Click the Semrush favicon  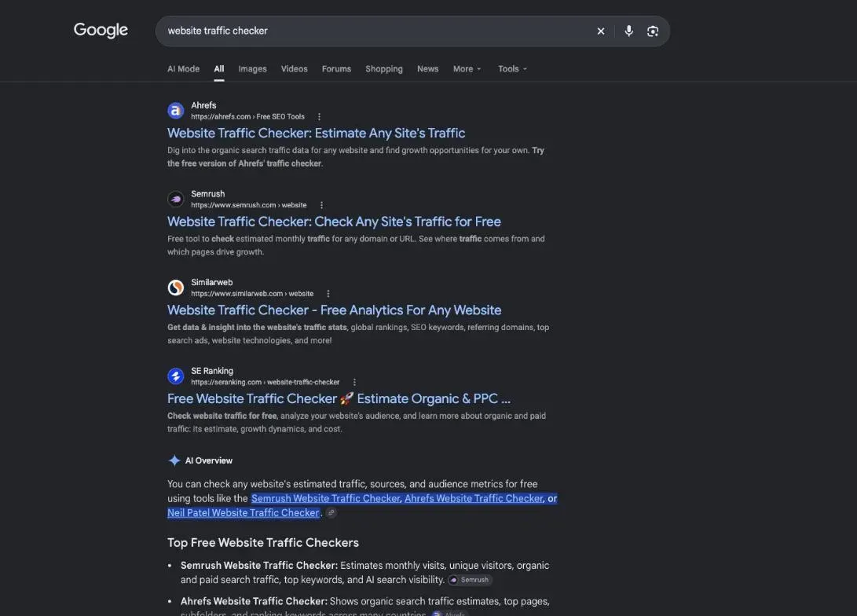pos(175,200)
